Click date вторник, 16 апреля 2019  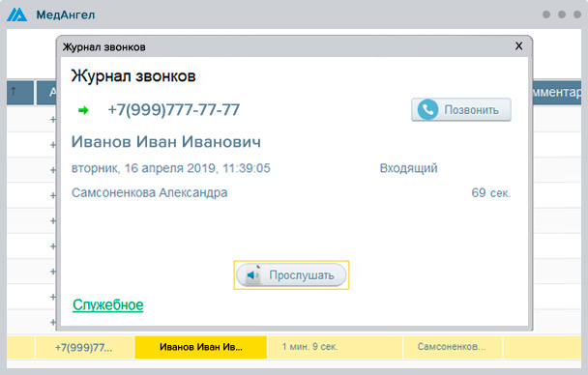[144, 168]
